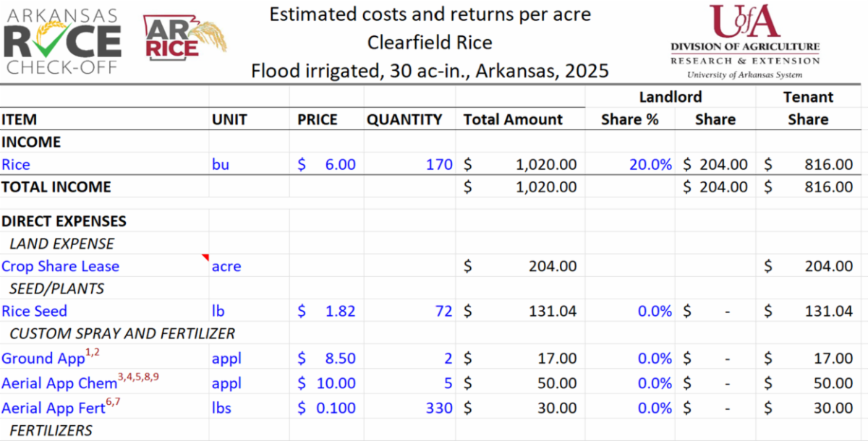
Task: Click the Total Amount column header
Action: (x=513, y=120)
